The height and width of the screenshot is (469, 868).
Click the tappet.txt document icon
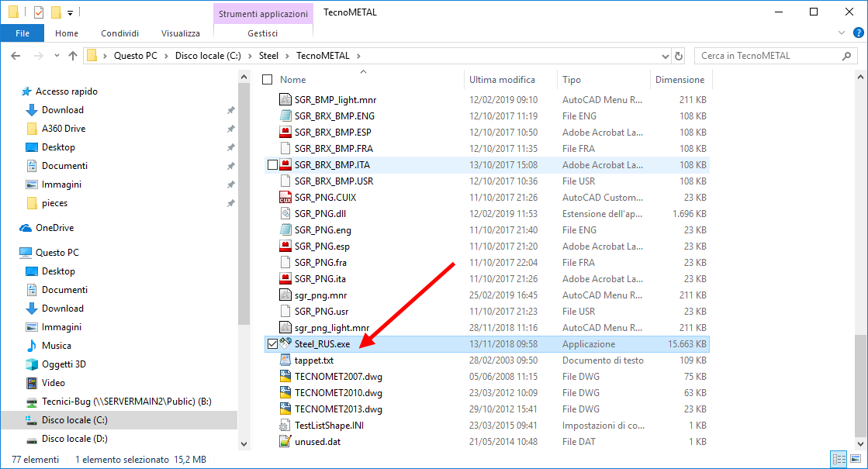285,360
